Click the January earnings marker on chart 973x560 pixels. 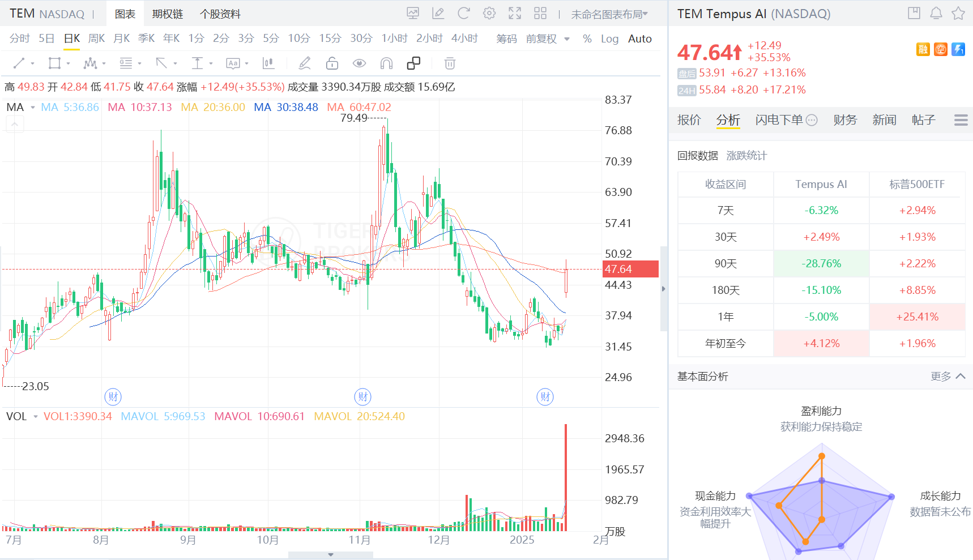click(545, 397)
